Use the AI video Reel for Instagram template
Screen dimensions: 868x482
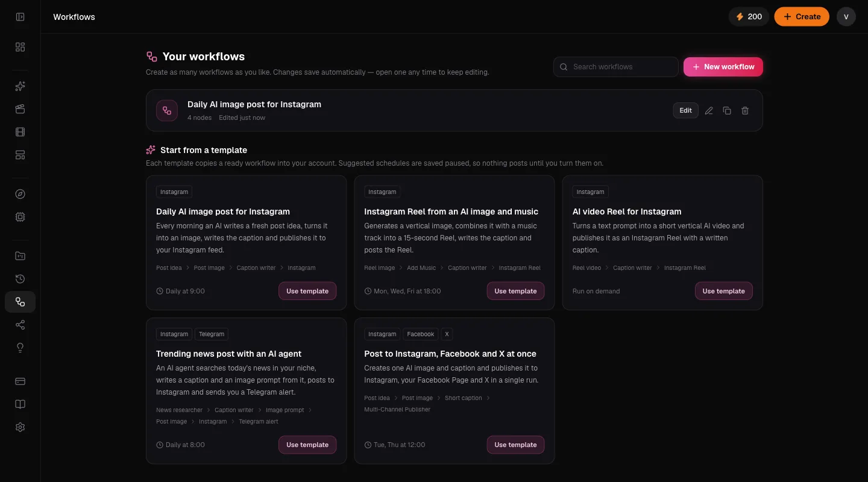click(723, 291)
